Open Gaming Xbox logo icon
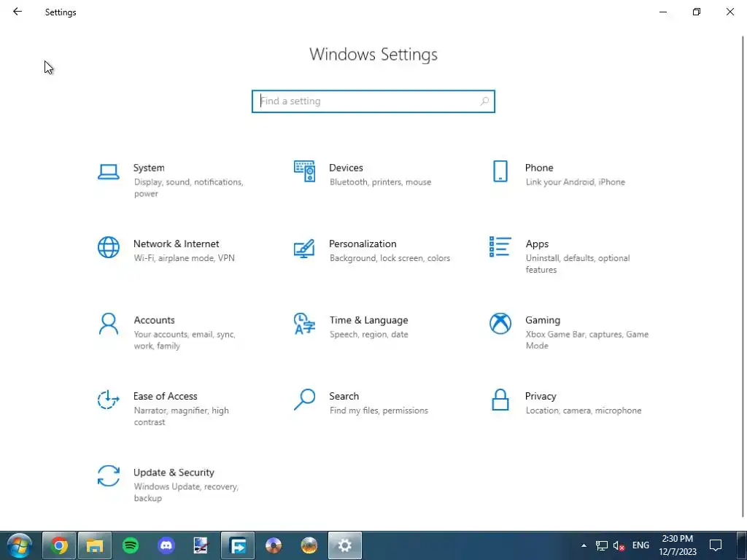Image resolution: width=747 pixels, height=560 pixels. click(500, 324)
